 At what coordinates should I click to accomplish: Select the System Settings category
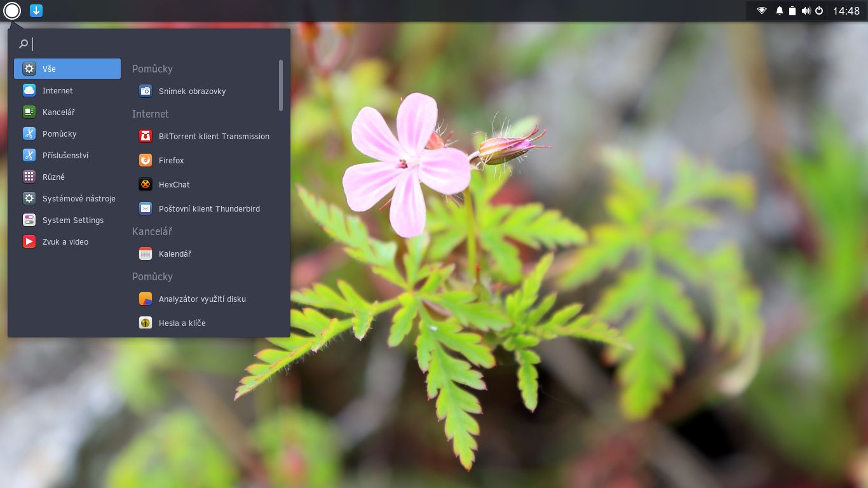pyautogui.click(x=67, y=220)
